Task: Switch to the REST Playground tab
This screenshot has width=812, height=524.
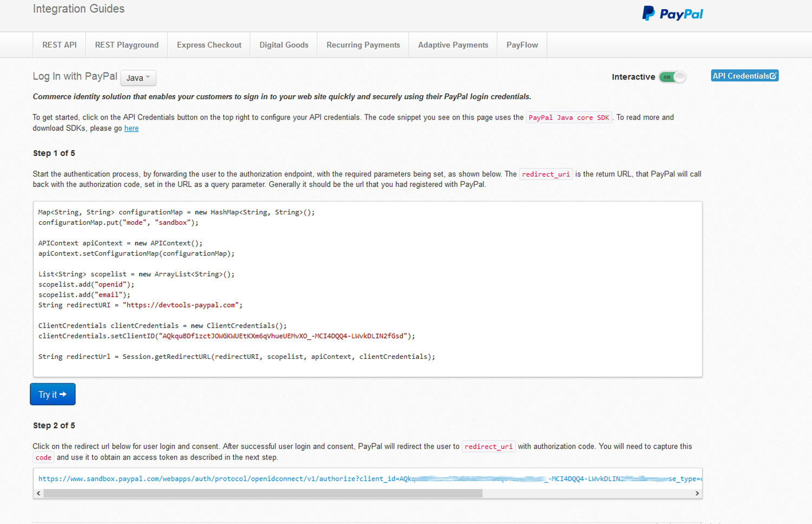Action: pyautogui.click(x=127, y=45)
